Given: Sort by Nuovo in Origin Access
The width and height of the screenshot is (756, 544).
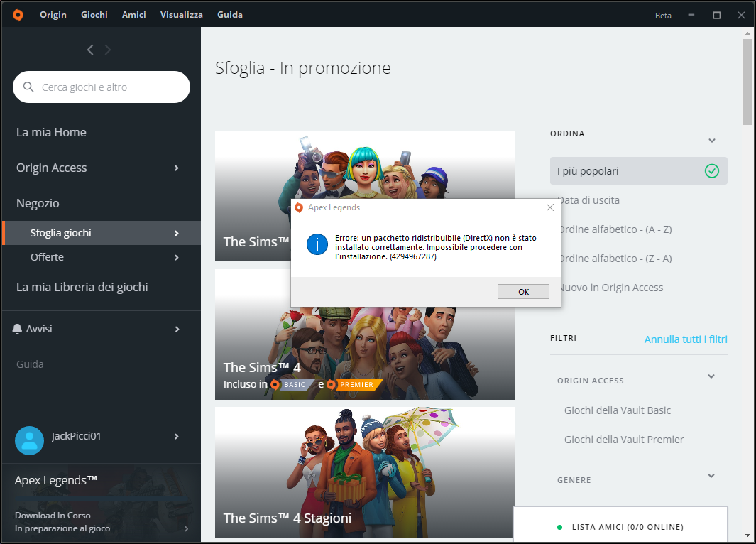Looking at the screenshot, I should 610,288.
